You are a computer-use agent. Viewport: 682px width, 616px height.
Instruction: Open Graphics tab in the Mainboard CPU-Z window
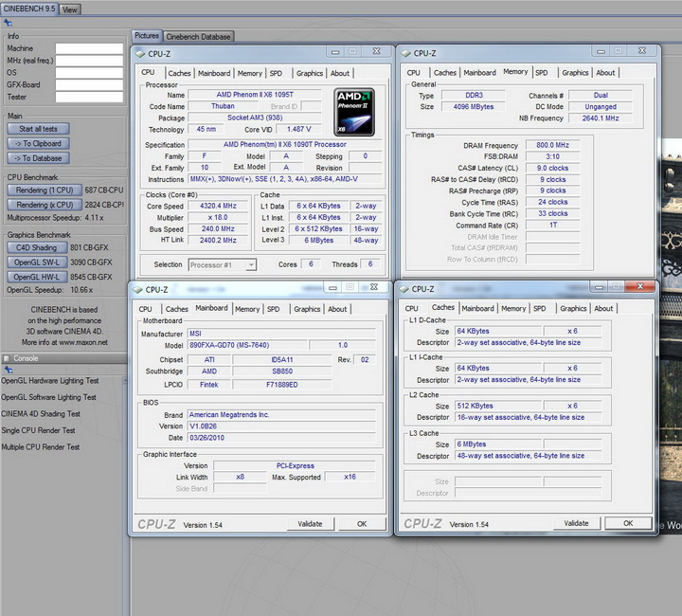[x=307, y=309]
